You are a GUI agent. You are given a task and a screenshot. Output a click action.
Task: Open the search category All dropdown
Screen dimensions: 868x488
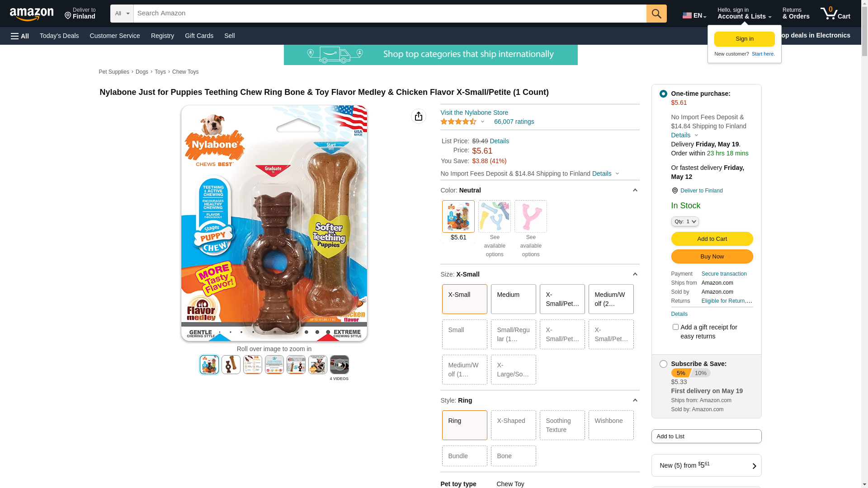pos(122,14)
